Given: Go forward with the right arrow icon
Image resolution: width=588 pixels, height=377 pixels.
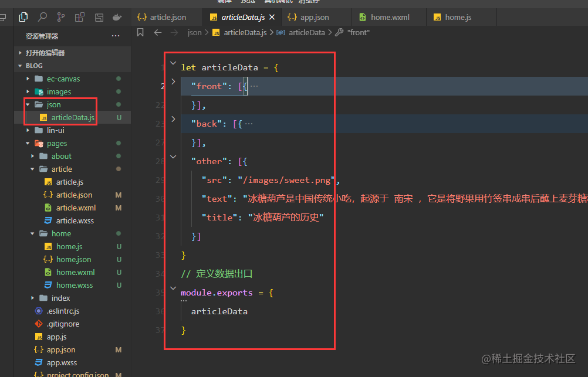Looking at the screenshot, I should (x=174, y=33).
